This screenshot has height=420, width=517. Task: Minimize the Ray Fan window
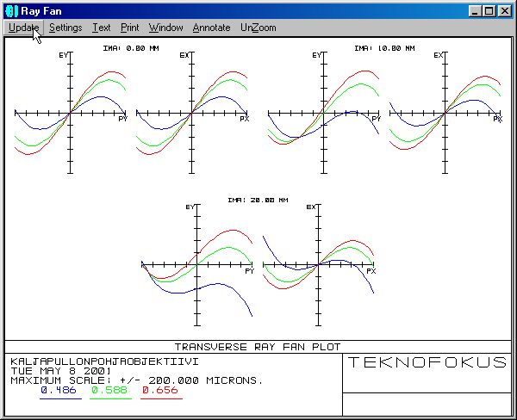[x=474, y=10]
